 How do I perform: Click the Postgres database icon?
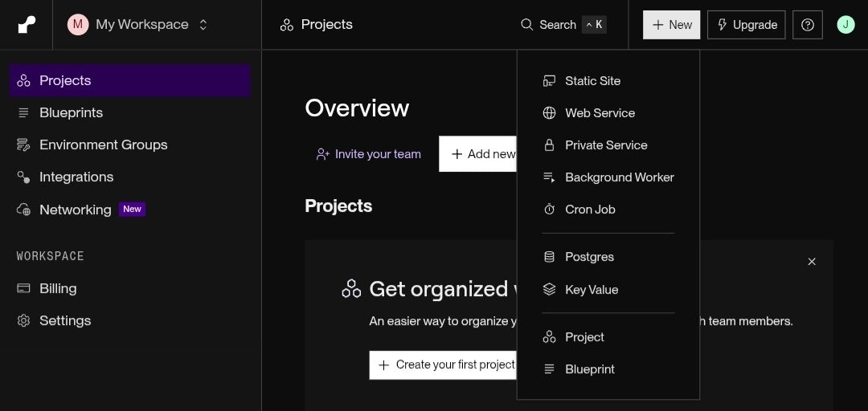[x=550, y=257]
